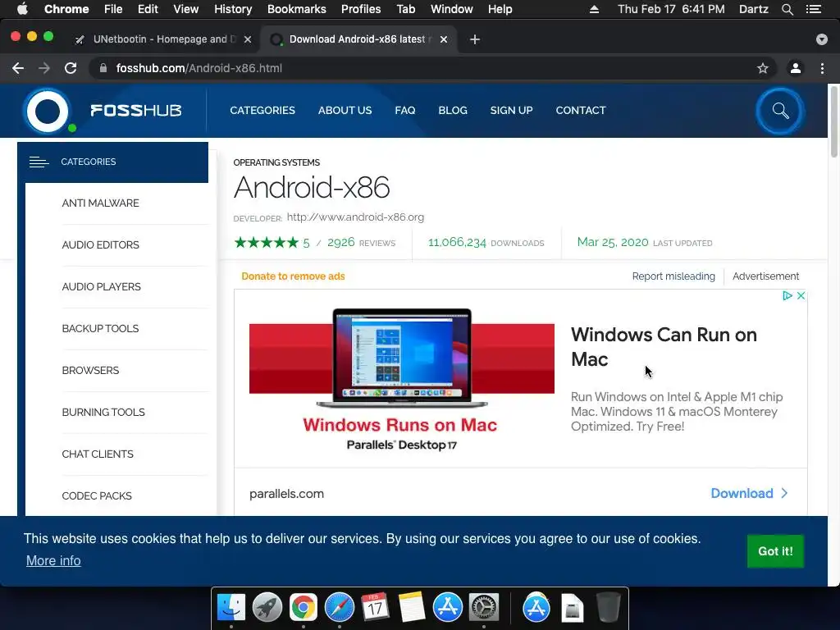The width and height of the screenshot is (840, 630).
Task: Open developer link android-x86.org
Action: [355, 217]
